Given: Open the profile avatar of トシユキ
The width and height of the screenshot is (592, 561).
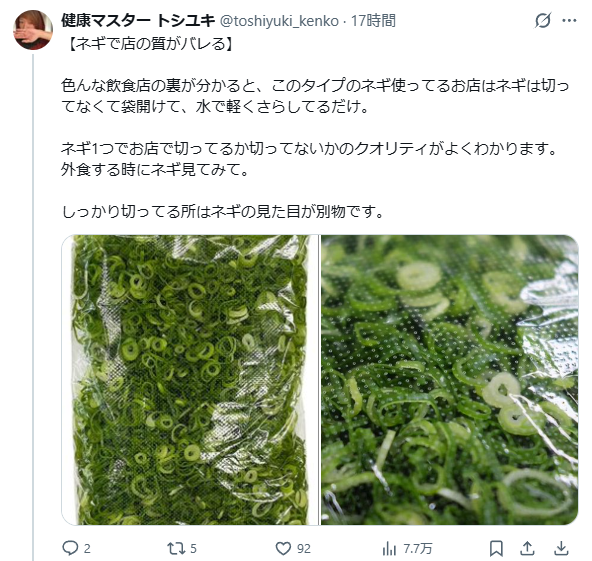Looking at the screenshot, I should click(33, 30).
